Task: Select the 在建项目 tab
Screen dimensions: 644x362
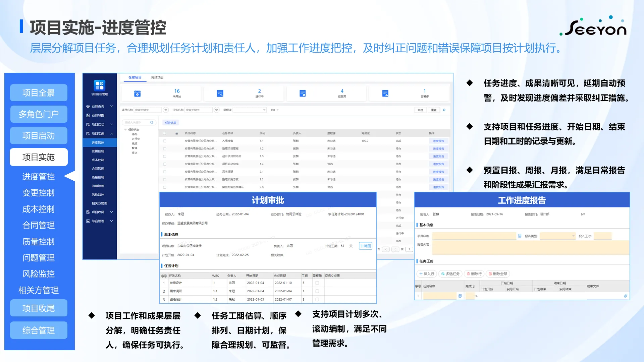Action: click(x=135, y=77)
